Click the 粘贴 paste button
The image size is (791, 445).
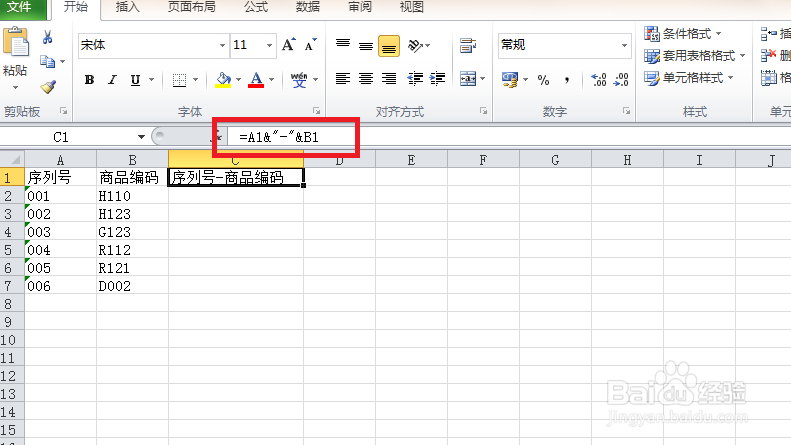[x=15, y=59]
